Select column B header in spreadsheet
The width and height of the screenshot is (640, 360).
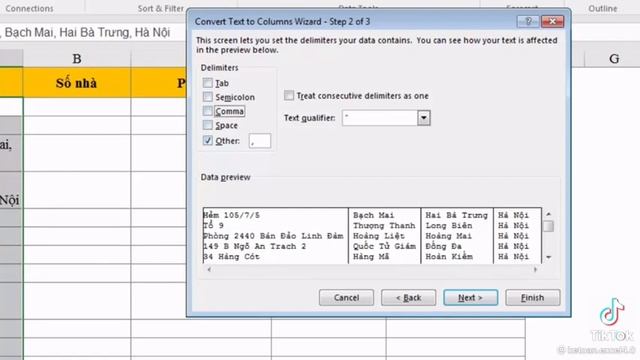pos(77,59)
